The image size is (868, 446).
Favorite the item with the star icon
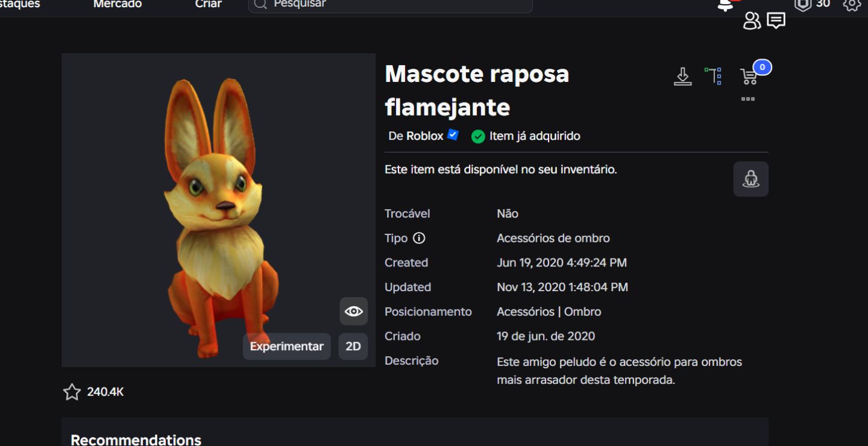pos(72,392)
